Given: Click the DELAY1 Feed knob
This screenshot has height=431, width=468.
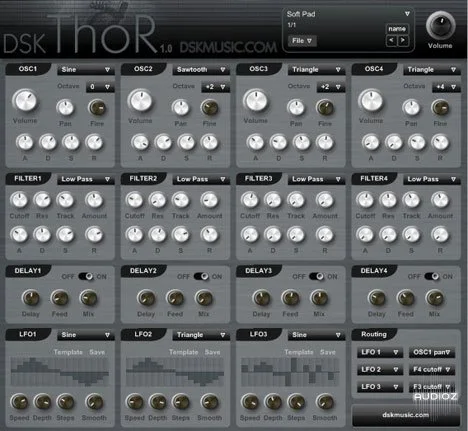Looking at the screenshot, I should click(59, 298).
